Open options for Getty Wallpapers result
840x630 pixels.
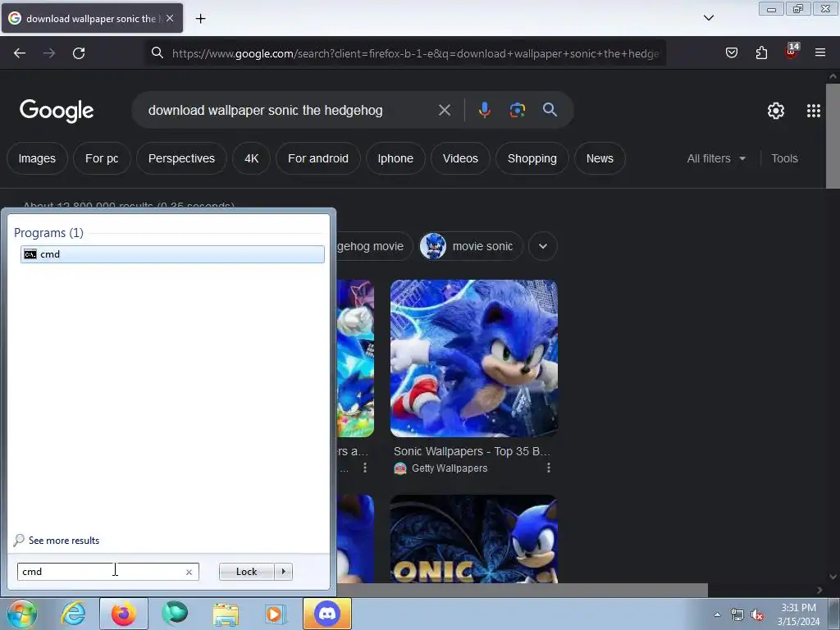click(548, 468)
